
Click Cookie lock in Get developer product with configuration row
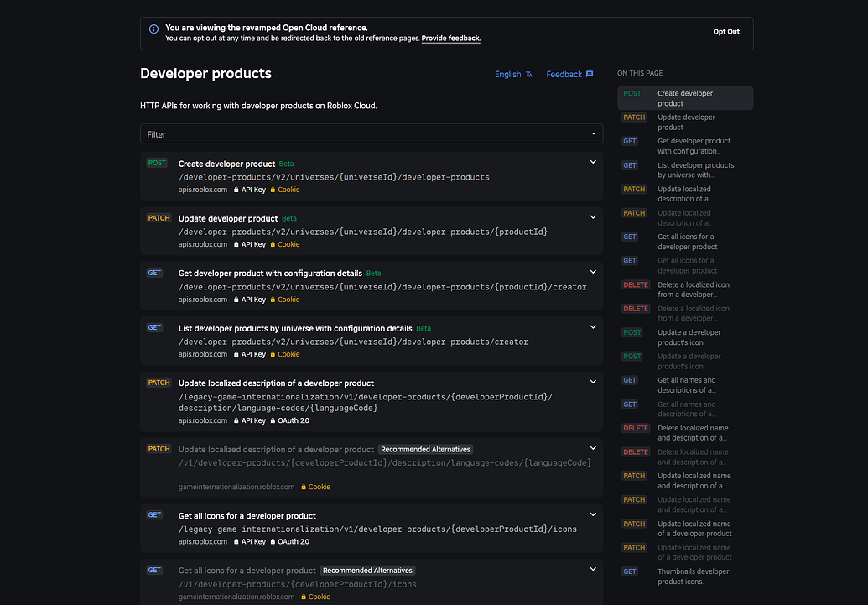coord(273,300)
